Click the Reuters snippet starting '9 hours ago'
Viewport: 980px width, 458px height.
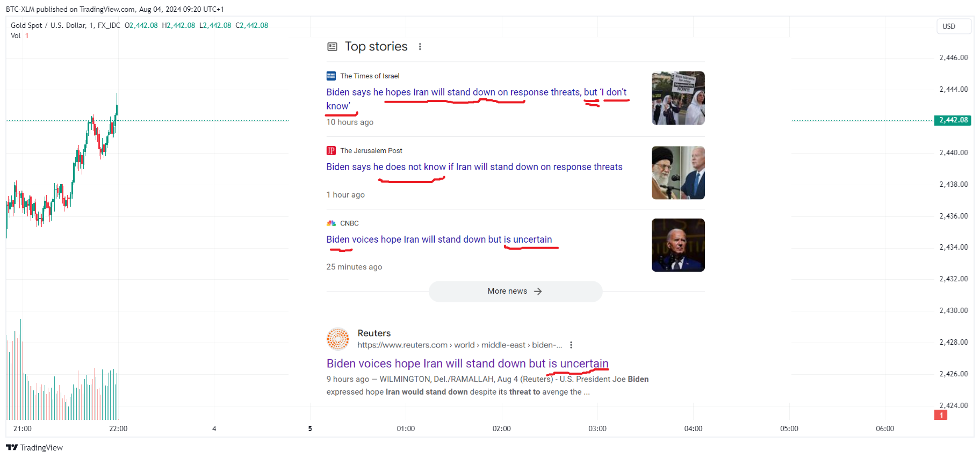(487, 386)
